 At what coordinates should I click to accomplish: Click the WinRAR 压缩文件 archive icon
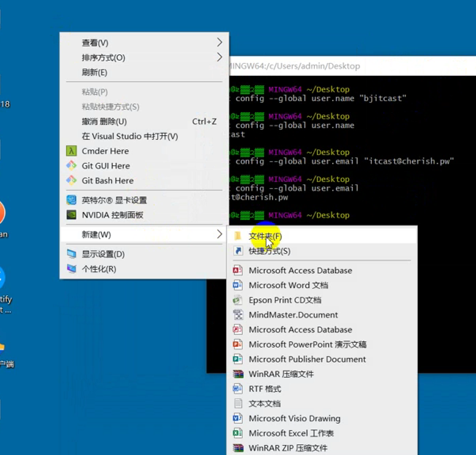[x=238, y=374]
